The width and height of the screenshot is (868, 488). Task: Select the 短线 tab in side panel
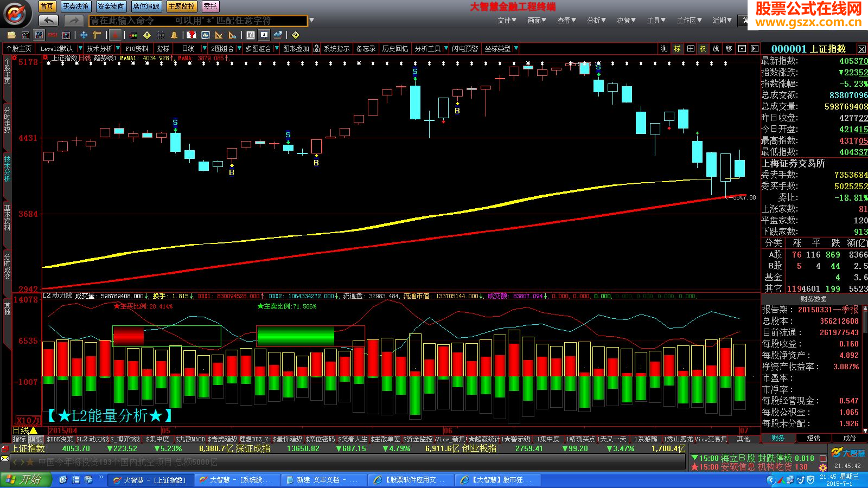(814, 438)
